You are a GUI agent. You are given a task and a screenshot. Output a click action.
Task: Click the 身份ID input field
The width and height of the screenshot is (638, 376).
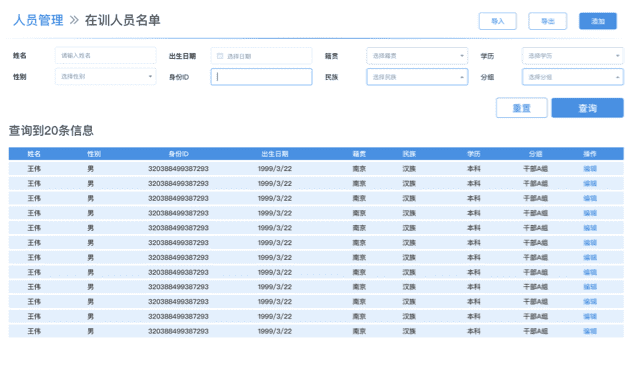(x=261, y=77)
